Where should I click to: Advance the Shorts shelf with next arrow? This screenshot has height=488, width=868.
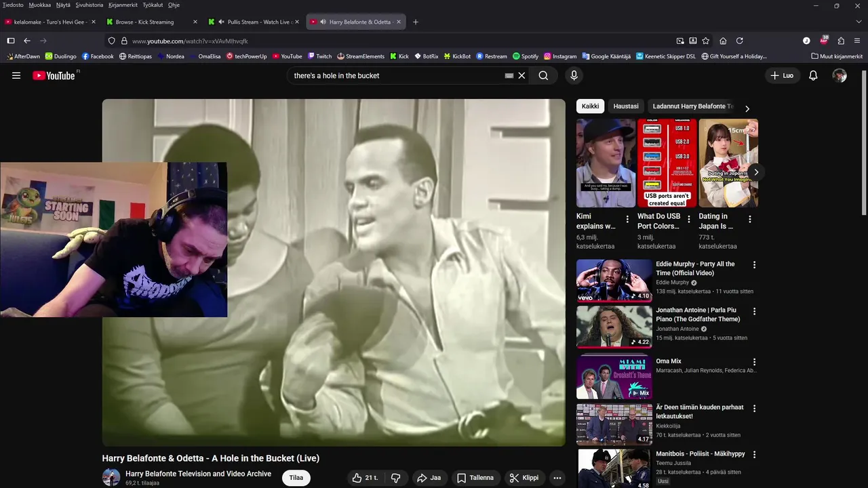point(755,172)
